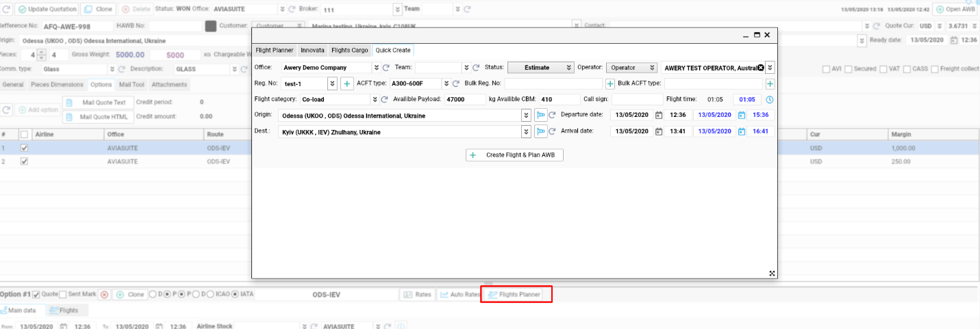980x329 pixels.
Task: Toggle checkbox in options row 1
Action: pyautogui.click(x=25, y=148)
